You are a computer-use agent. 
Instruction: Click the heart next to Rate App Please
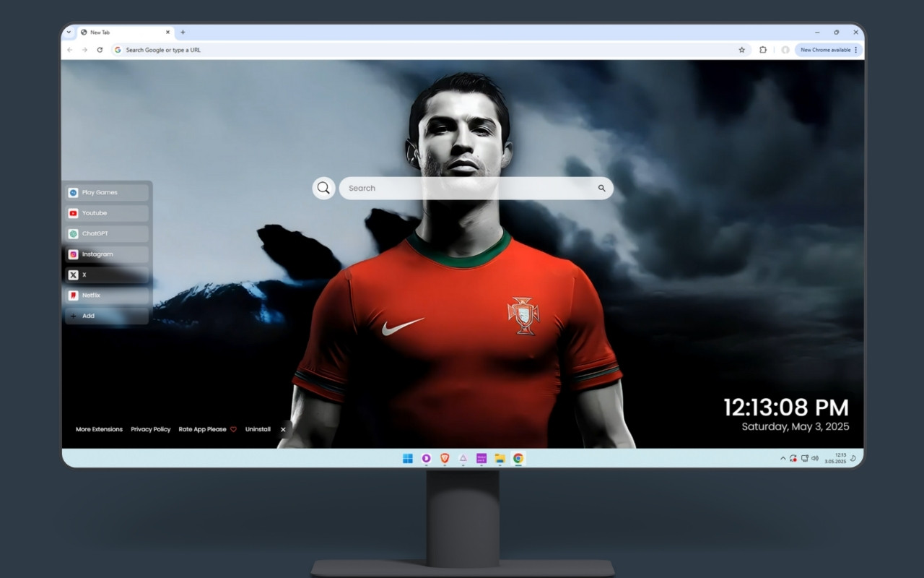coord(233,428)
